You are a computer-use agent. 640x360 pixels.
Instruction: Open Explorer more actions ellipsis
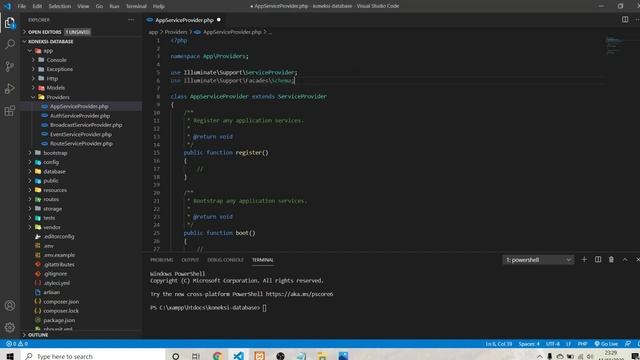click(x=131, y=20)
